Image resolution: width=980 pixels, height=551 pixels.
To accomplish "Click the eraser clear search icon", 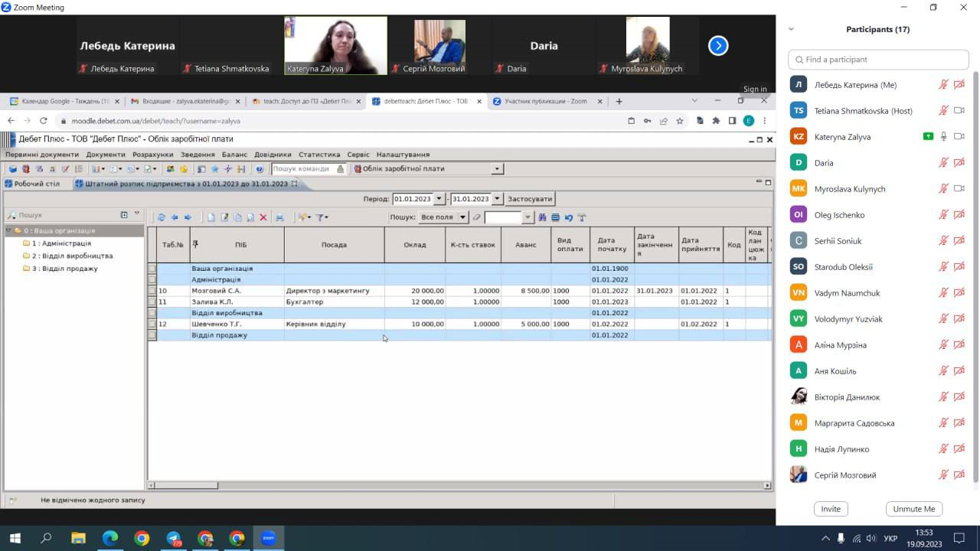I will tap(476, 217).
